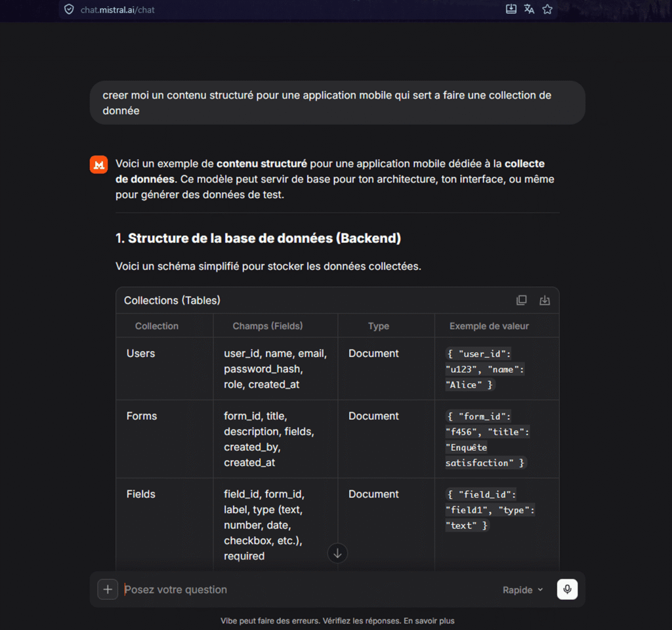Click the Type column header

pyautogui.click(x=379, y=326)
